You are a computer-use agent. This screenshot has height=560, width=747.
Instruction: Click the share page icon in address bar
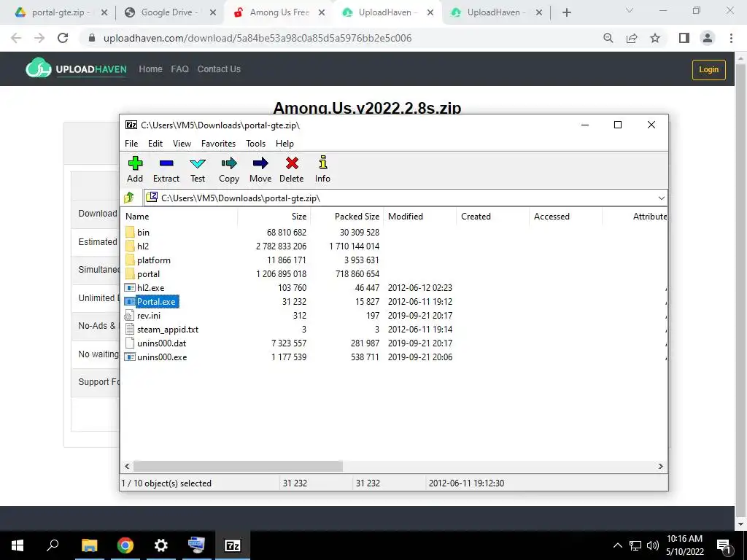[632, 38]
